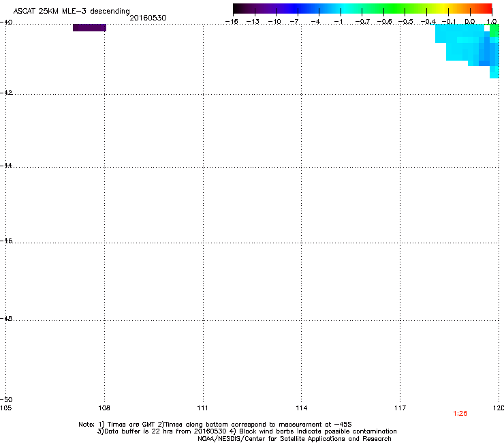Viewport: 504px width, 443px height.
Task: Click the longitude label '117'
Action: click(x=400, y=408)
